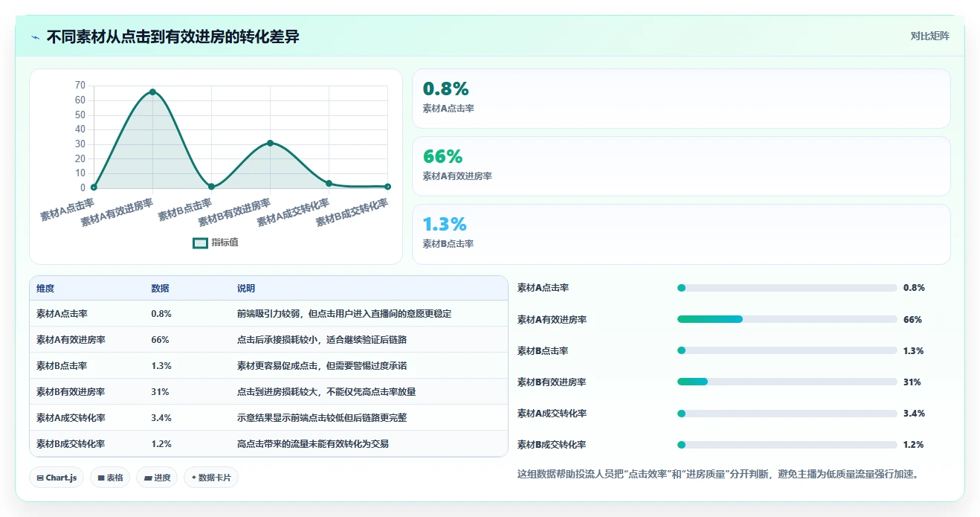Image resolution: width=980 pixels, height=517 pixels.
Task: Click description 高点击带来的流量未能有效转化为交易
Action: [313, 444]
